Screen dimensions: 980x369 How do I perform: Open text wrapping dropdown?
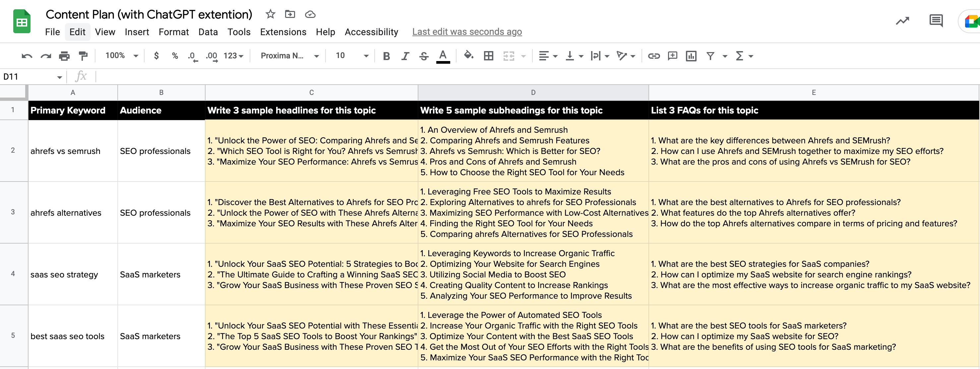click(x=600, y=56)
